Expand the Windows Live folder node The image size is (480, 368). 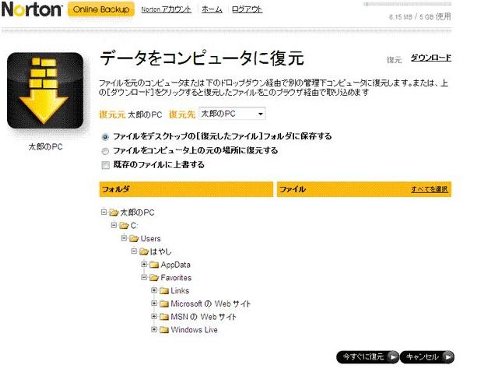pos(154,329)
